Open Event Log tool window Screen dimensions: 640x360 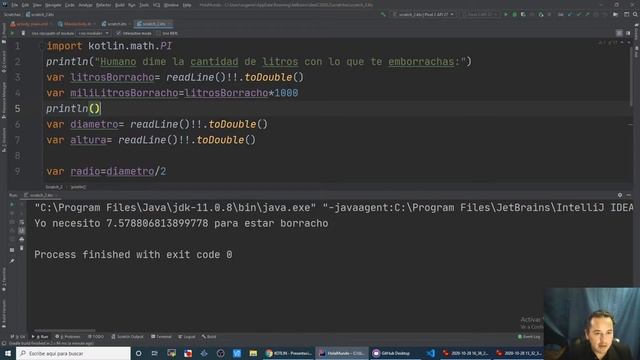(x=529, y=337)
